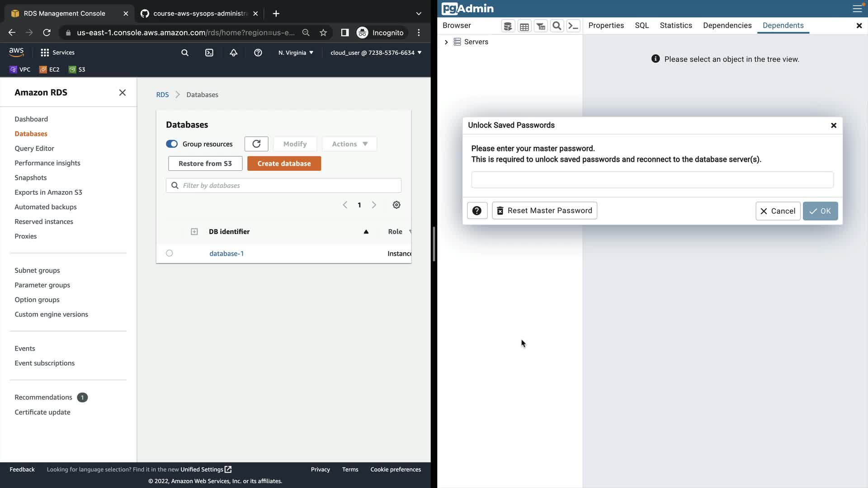Expand the Servers tree node
The width and height of the screenshot is (868, 488).
(446, 42)
